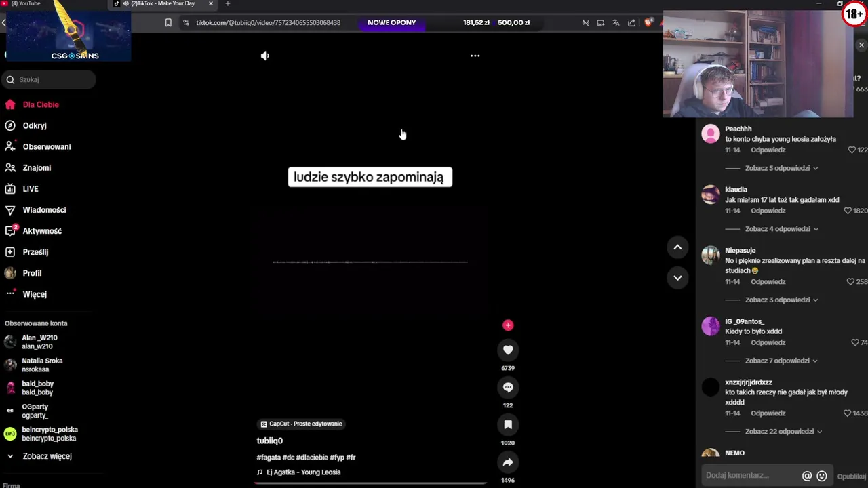868x488 pixels.
Task: Seek using the video progress bar
Action: [370, 483]
